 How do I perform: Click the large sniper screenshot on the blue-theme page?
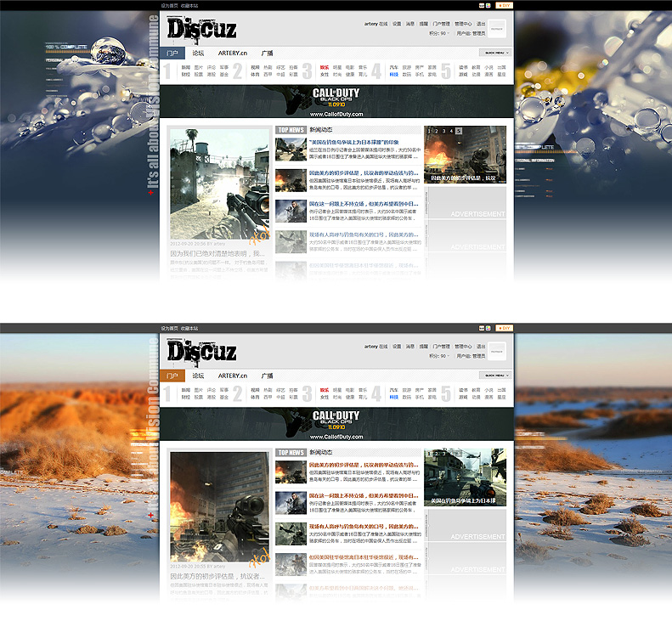pos(220,184)
